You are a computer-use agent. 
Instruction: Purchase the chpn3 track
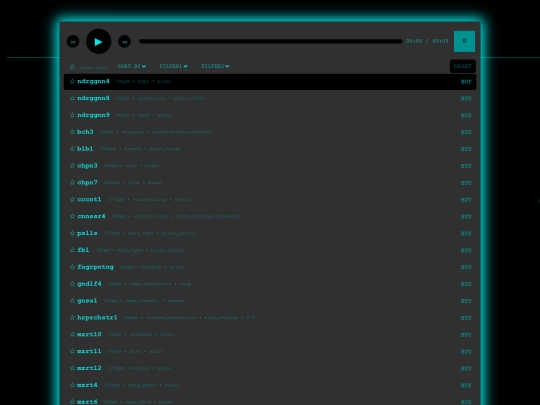[466, 166]
